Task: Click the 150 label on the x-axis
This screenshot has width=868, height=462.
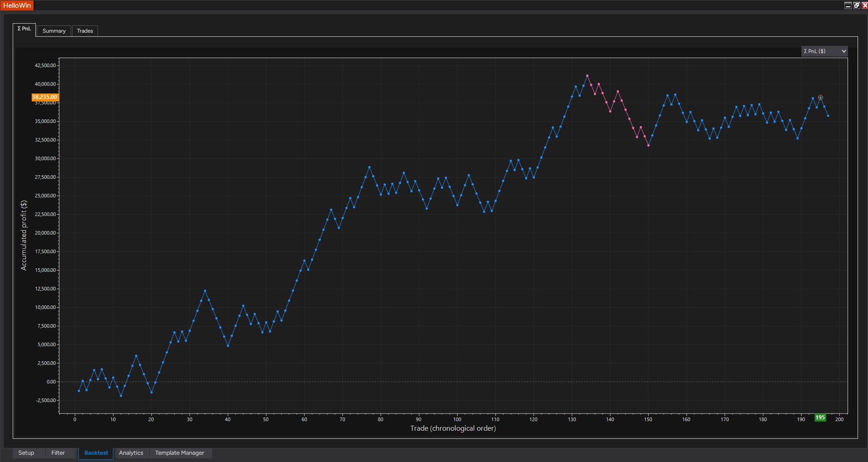Action: (648, 419)
